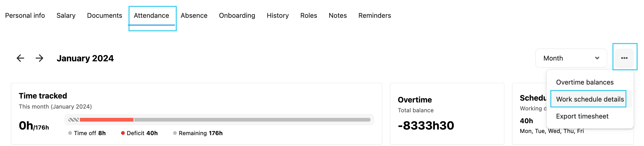Click the Overtime total balance card
Viewport: 644px width, 146px height.
point(447,114)
